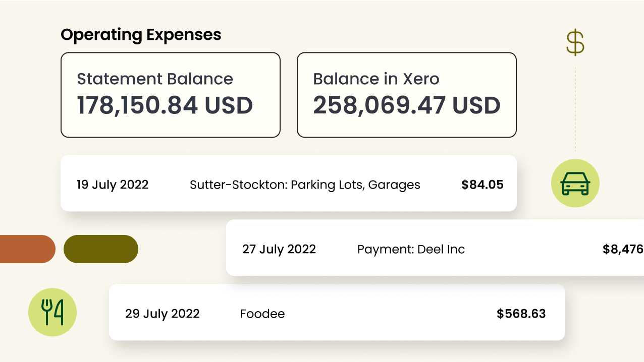The image size is (644, 362).
Task: Click the green car icon
Action: click(x=575, y=183)
